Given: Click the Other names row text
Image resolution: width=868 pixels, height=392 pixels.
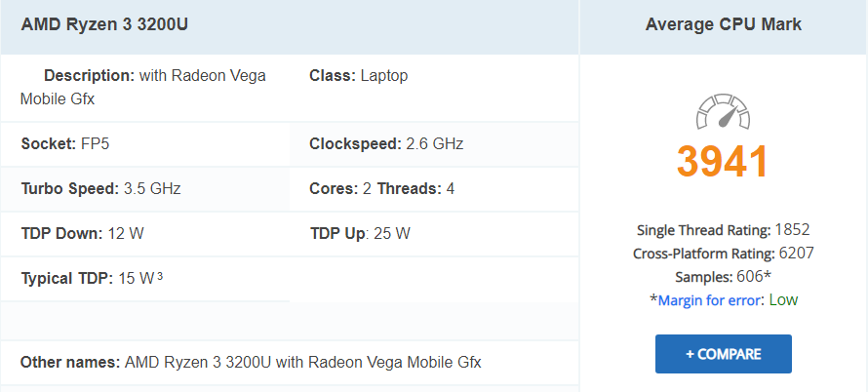Looking at the screenshot, I should (x=251, y=362).
